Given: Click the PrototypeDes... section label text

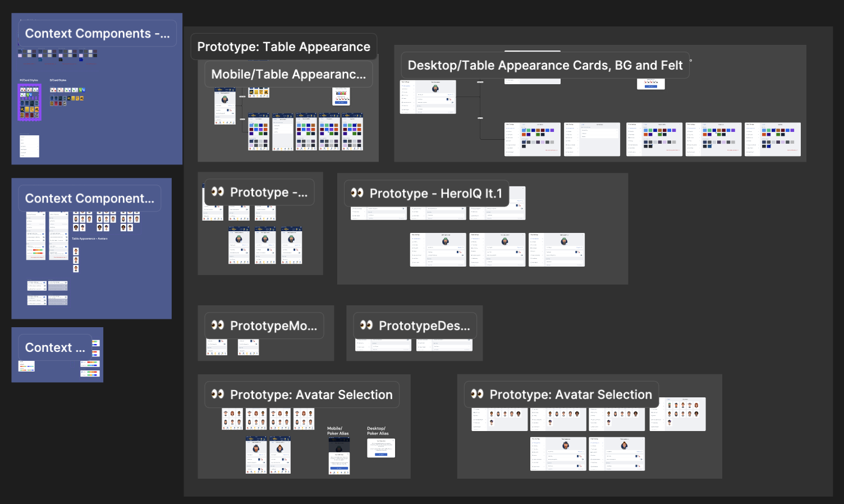Looking at the screenshot, I should coord(424,326).
